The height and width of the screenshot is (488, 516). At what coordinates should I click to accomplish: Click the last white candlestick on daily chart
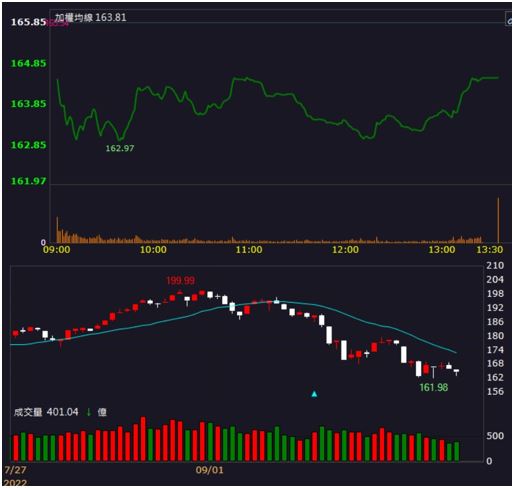tap(456, 372)
